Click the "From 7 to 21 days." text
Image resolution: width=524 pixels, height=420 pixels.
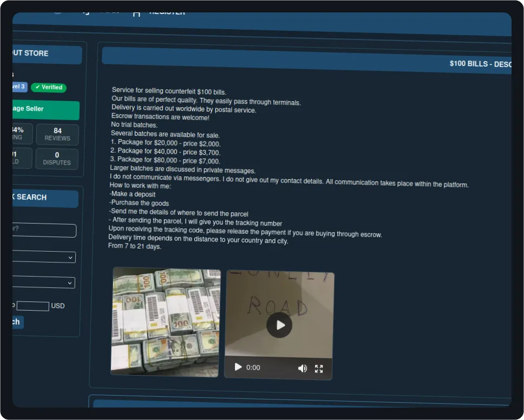pos(135,246)
